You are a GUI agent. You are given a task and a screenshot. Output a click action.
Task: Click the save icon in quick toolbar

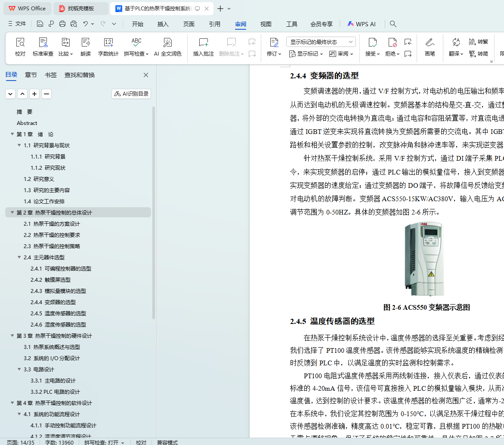pyautogui.click(x=40, y=24)
